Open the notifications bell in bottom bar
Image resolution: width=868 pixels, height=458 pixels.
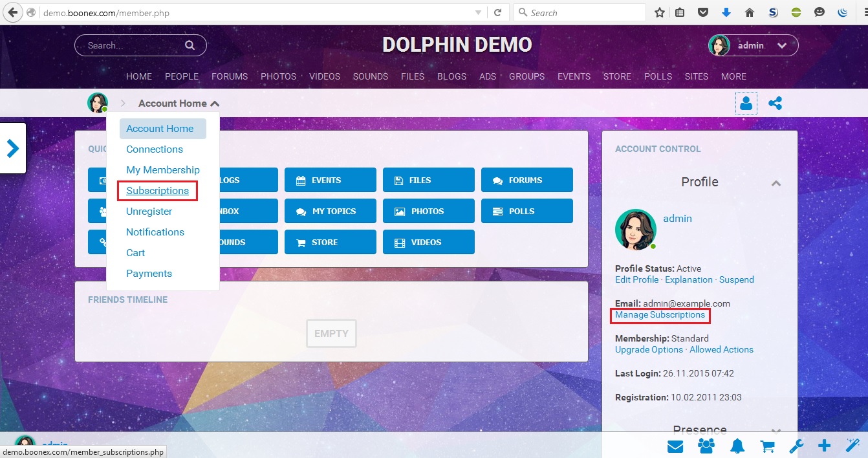tap(737, 446)
